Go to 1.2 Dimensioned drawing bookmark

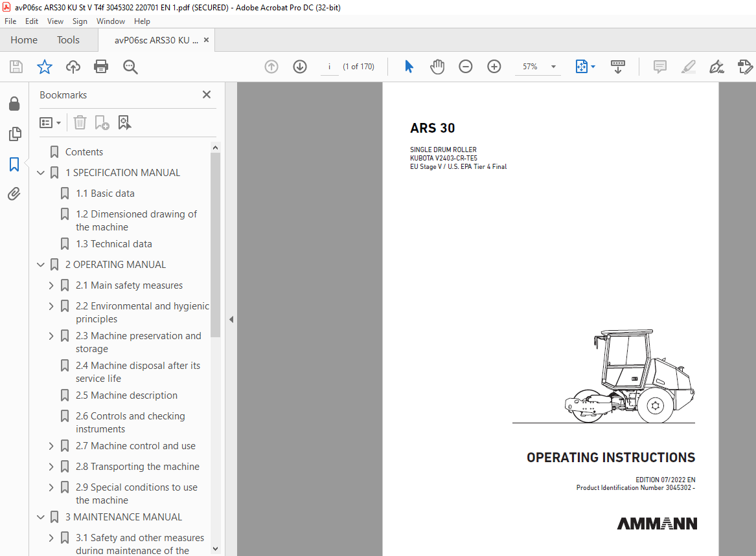click(x=137, y=220)
